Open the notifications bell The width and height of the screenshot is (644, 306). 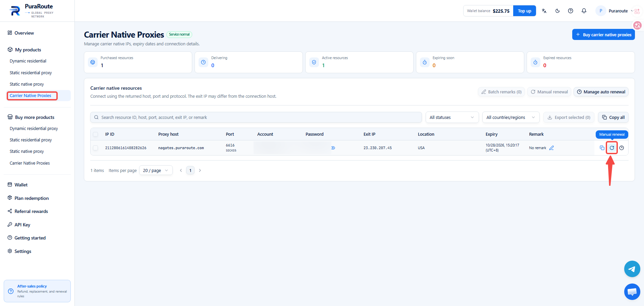pos(584,11)
